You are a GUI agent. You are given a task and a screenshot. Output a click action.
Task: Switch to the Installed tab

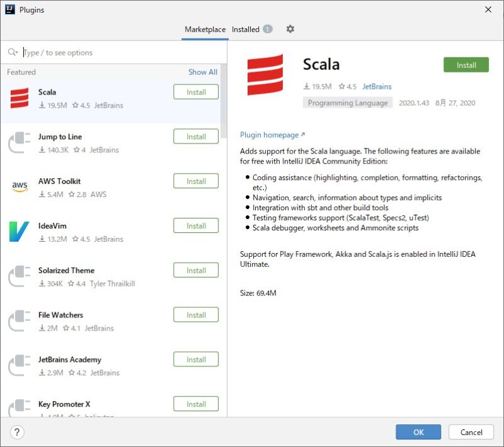point(246,29)
